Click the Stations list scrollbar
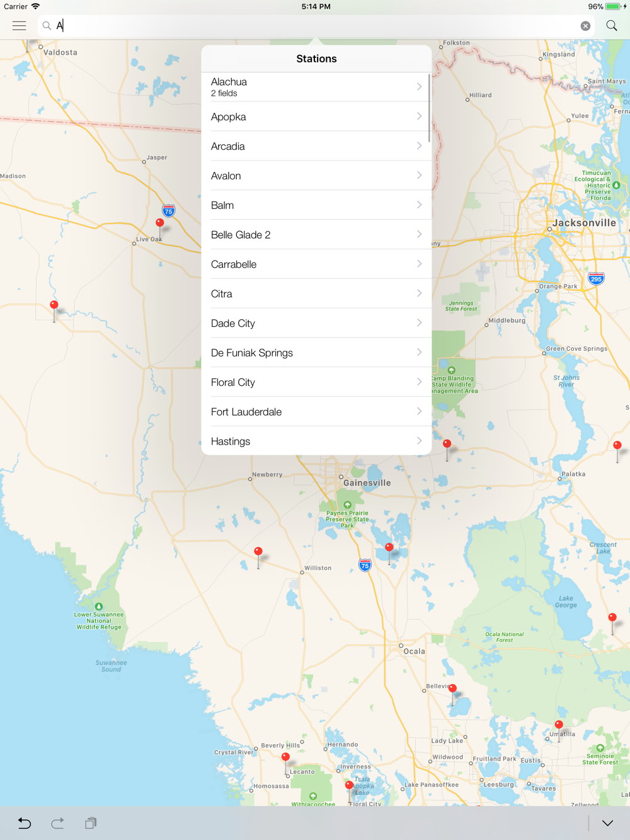 [x=429, y=108]
